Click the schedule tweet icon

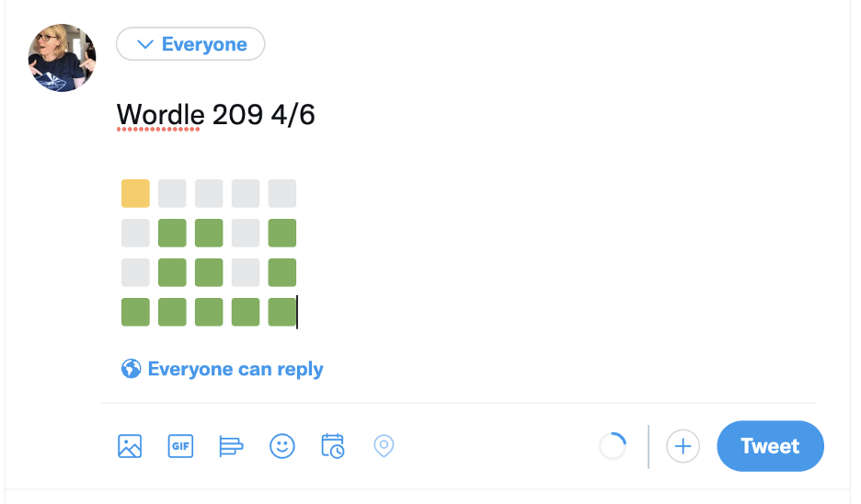pos(332,447)
